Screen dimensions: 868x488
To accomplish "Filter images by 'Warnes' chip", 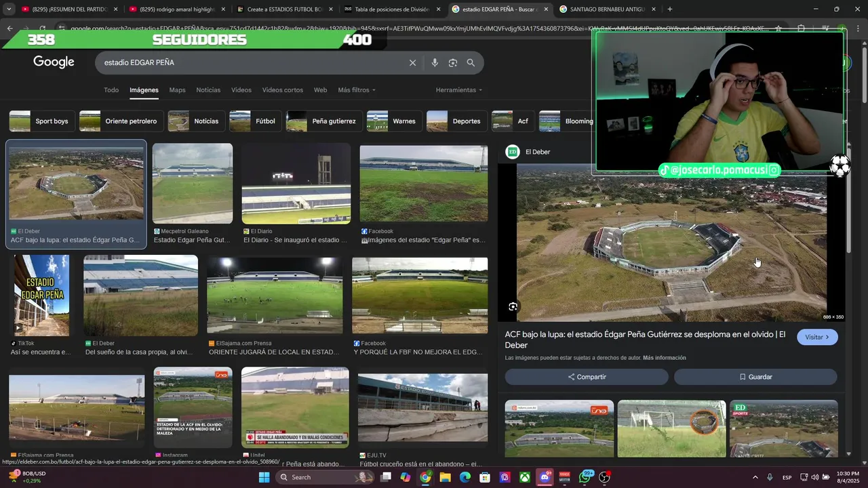I will click(x=394, y=121).
